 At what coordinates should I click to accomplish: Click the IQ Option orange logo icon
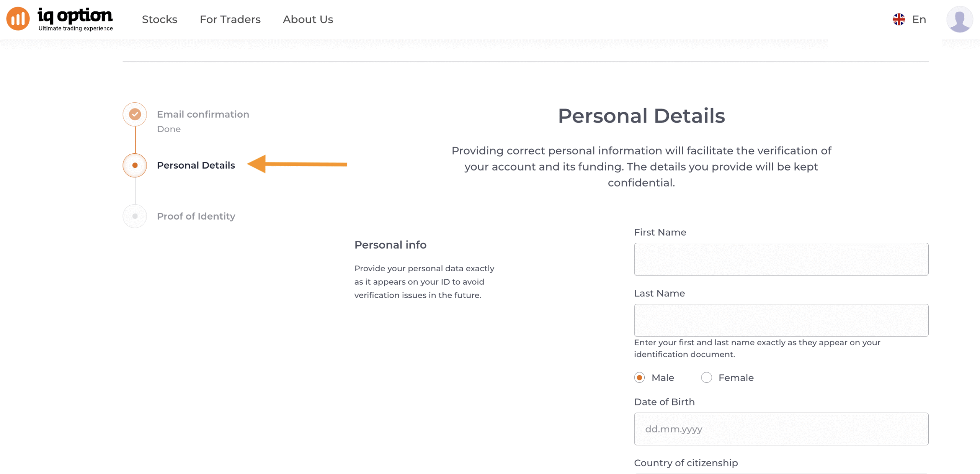point(18,19)
